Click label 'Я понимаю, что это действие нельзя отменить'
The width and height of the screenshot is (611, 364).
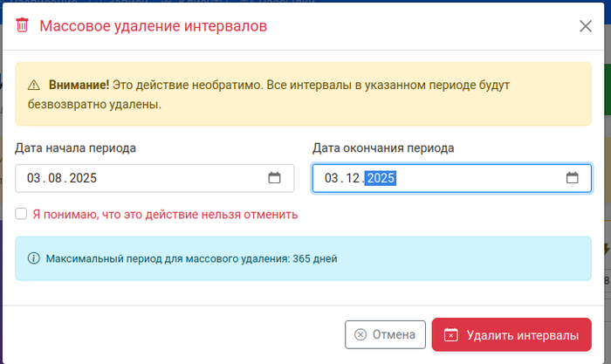coord(165,214)
